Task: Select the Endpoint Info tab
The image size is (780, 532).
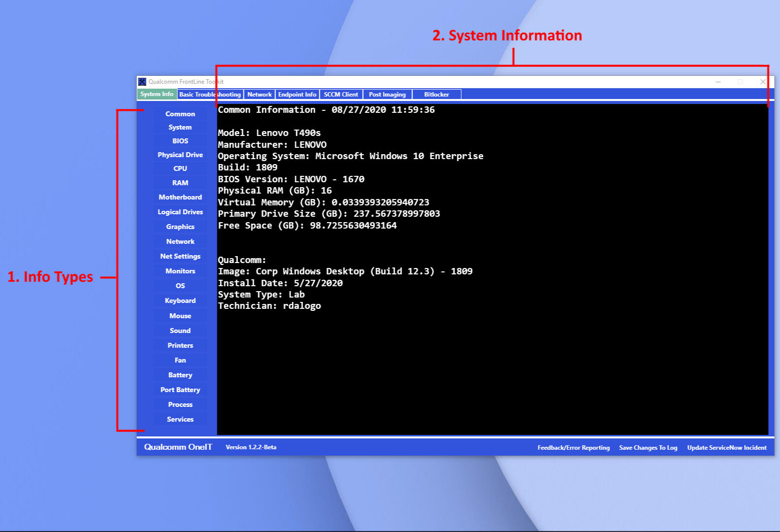Action: pyautogui.click(x=297, y=95)
